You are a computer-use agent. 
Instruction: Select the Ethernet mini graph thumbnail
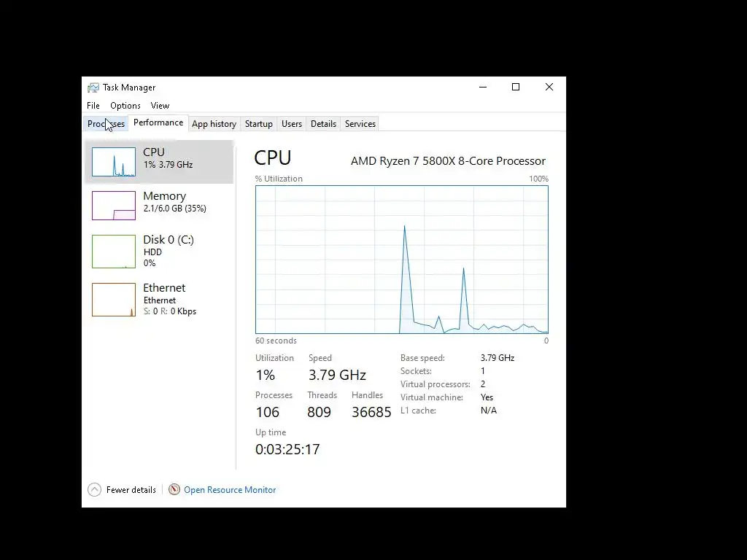(114, 300)
